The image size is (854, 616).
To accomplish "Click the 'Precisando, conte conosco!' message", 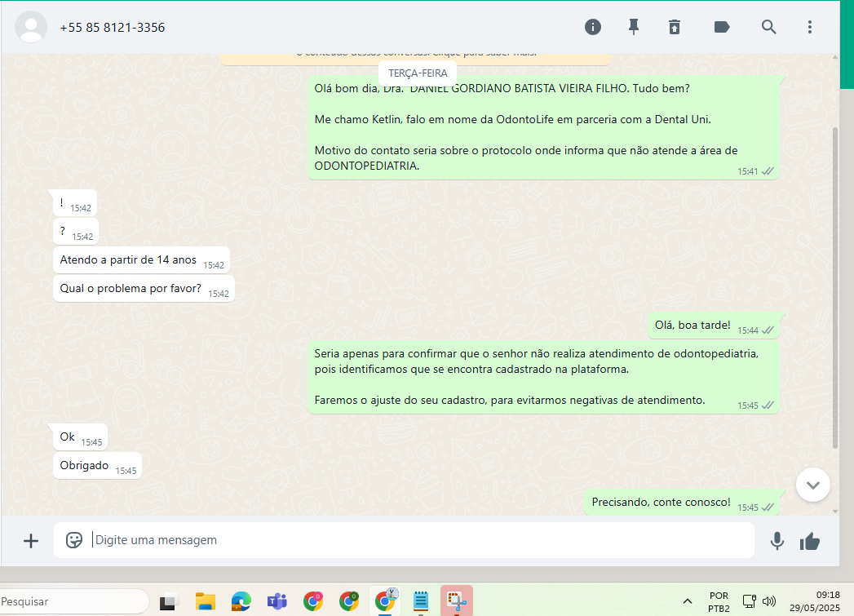I will pos(682,503).
